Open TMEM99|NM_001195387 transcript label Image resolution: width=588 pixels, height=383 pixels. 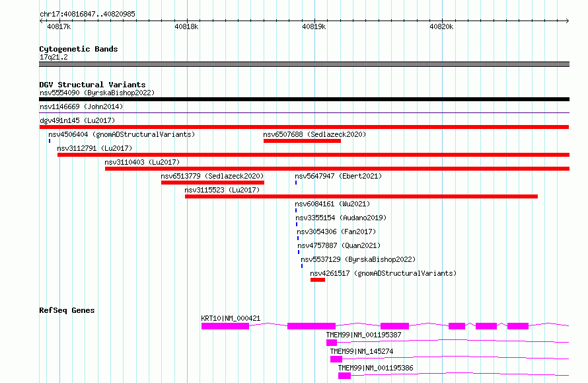point(364,335)
